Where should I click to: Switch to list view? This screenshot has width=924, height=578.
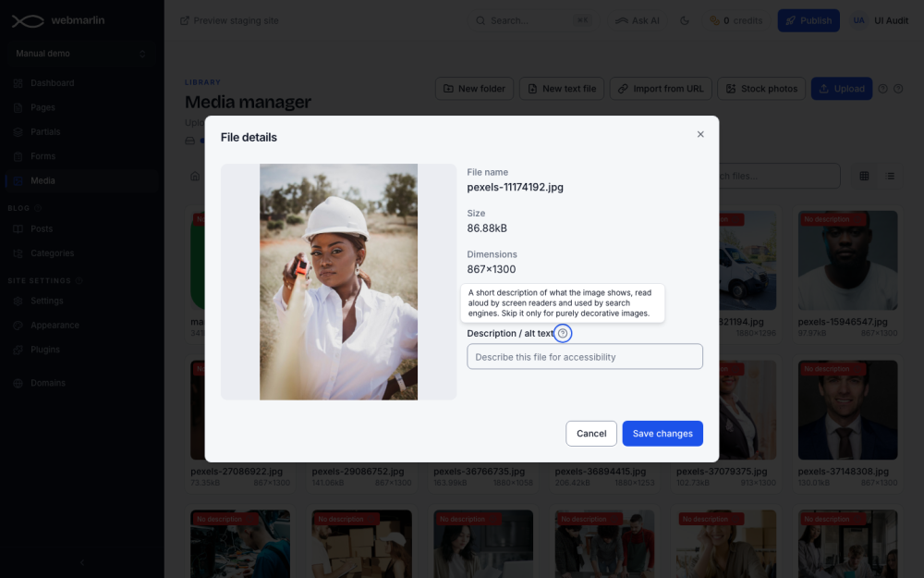pyautogui.click(x=890, y=176)
